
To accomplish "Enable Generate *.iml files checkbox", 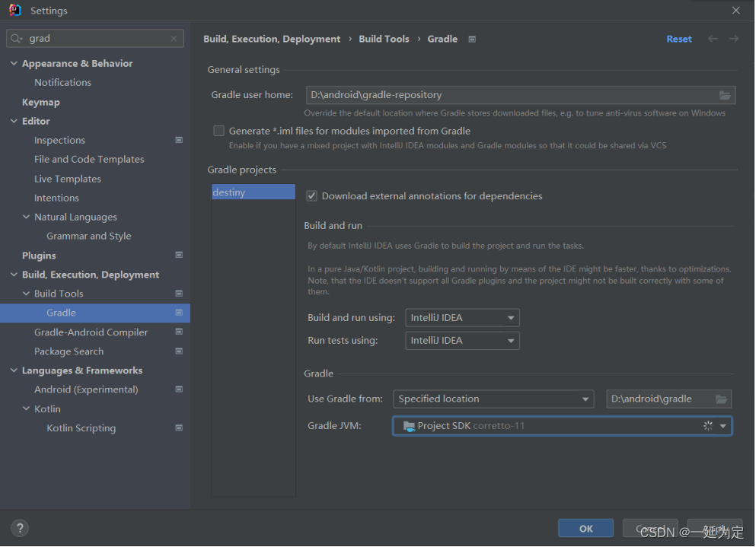I will click(219, 131).
